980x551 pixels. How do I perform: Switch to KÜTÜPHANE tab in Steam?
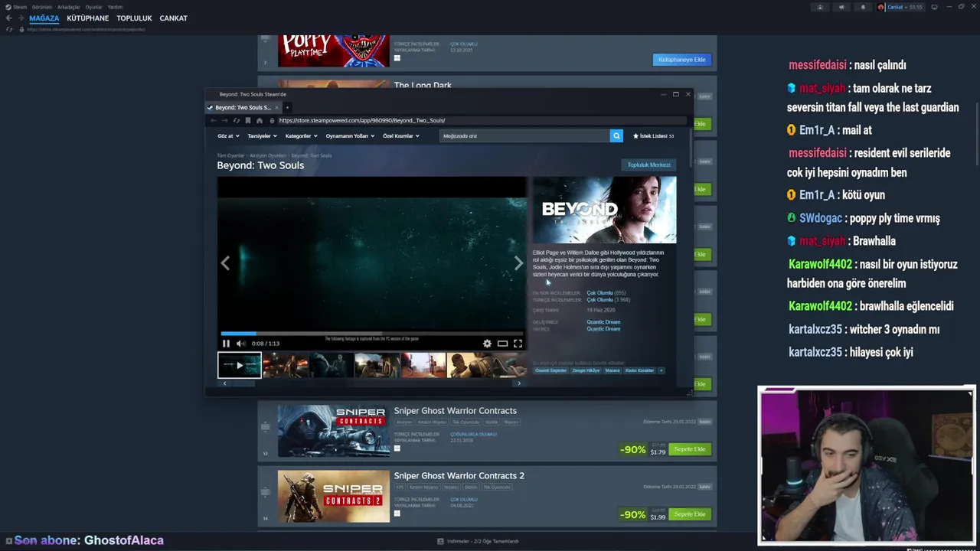88,18
